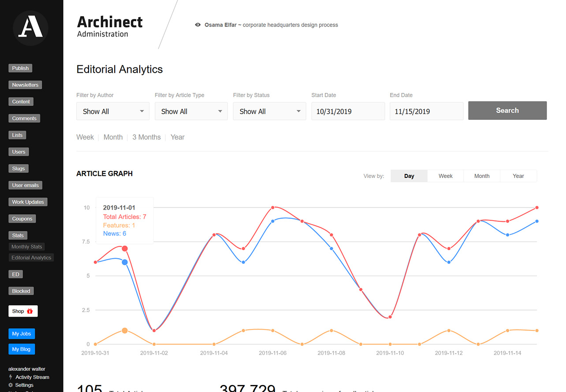Screen dimensions: 566x392
Task: Switch graph view to Year
Action: point(518,176)
